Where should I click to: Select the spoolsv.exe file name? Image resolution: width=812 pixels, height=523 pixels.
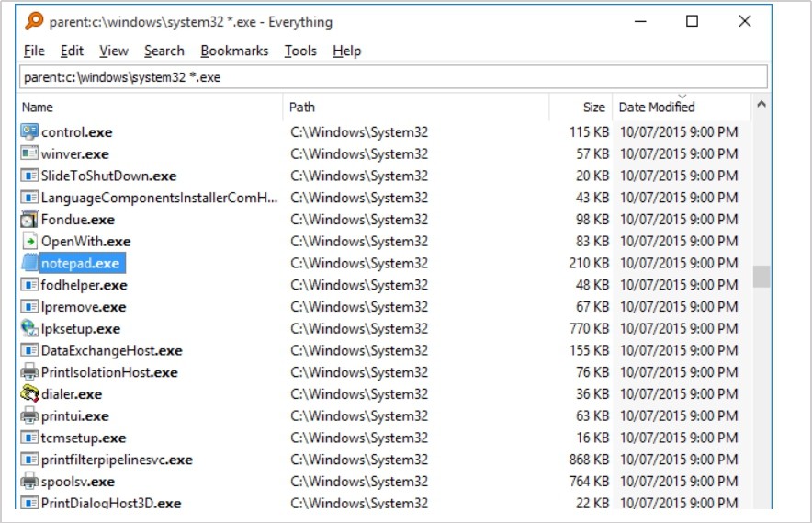point(78,481)
